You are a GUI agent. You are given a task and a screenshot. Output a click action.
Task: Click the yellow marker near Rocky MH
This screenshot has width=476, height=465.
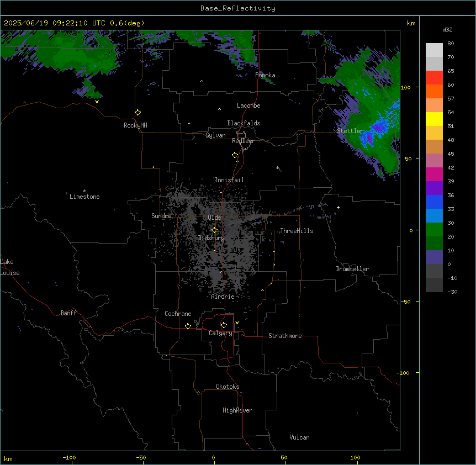pos(137,113)
